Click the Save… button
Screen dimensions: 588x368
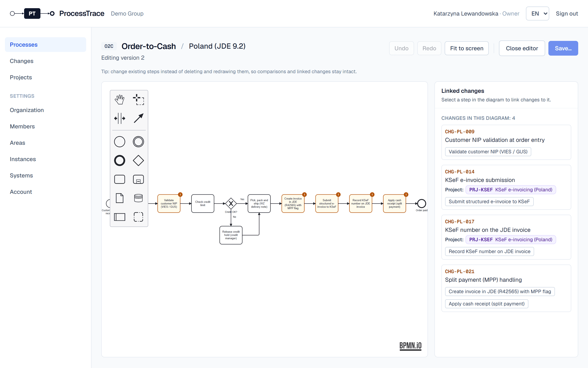[563, 48]
